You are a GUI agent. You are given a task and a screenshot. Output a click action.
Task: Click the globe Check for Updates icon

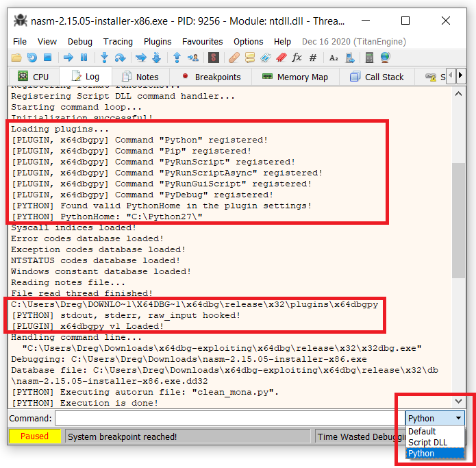click(x=385, y=58)
